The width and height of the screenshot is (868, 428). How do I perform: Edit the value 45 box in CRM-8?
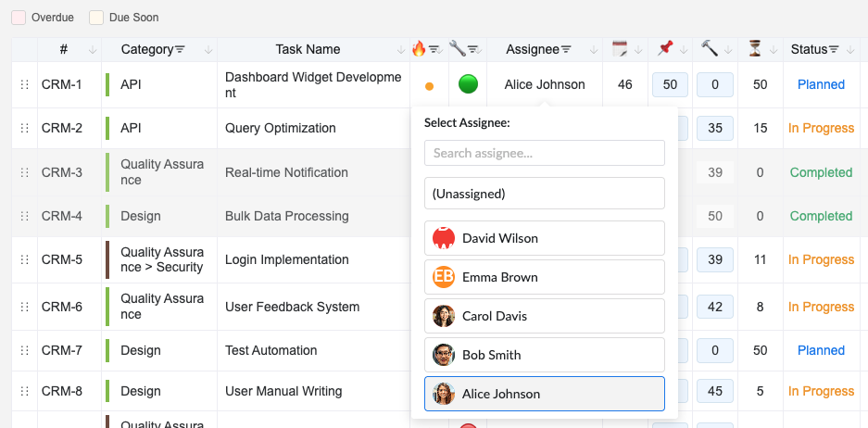[x=714, y=392]
